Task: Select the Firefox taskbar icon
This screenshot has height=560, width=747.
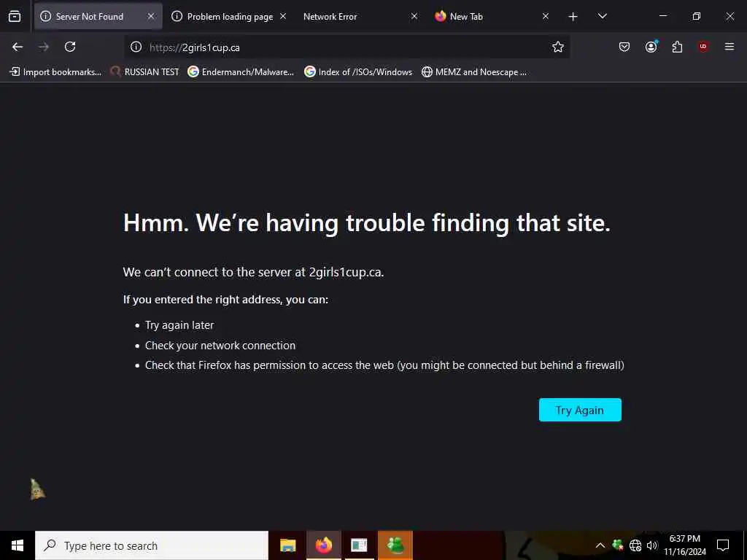Action: pyautogui.click(x=323, y=545)
